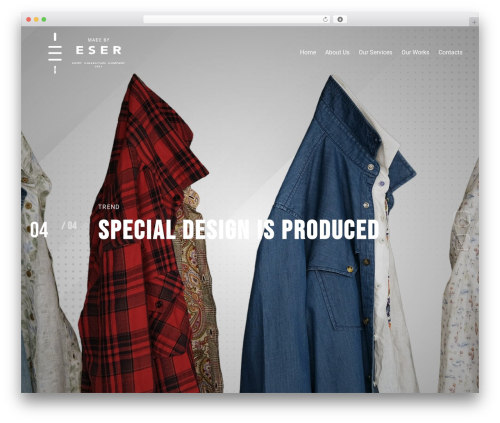Image resolution: width=500 pixels, height=423 pixels.
Task: Go to the About Us page
Action: [x=337, y=52]
